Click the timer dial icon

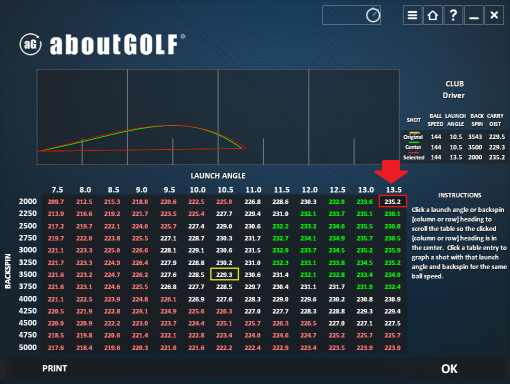pos(373,15)
